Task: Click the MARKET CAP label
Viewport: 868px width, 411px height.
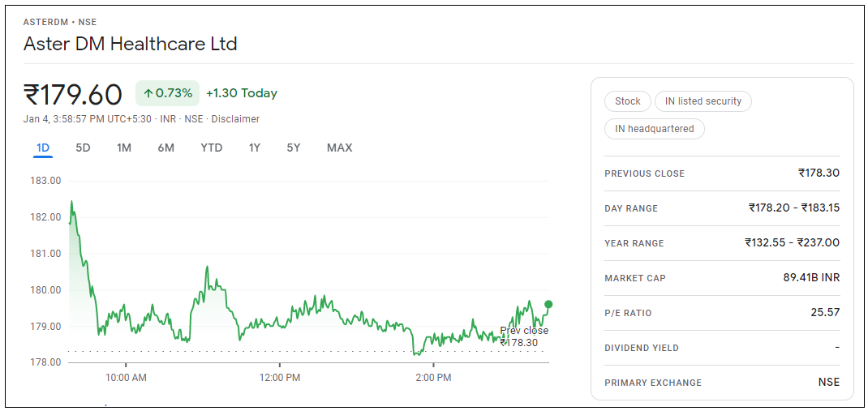Action: point(635,278)
